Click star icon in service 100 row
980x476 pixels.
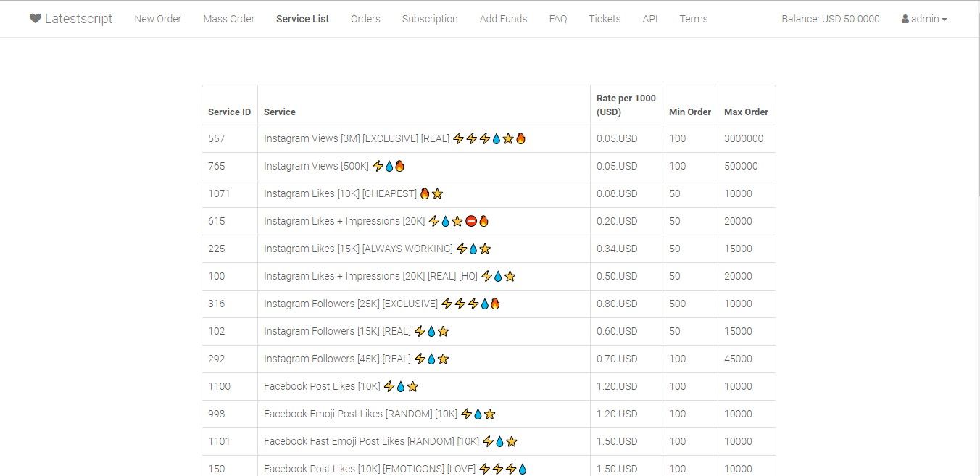point(510,276)
